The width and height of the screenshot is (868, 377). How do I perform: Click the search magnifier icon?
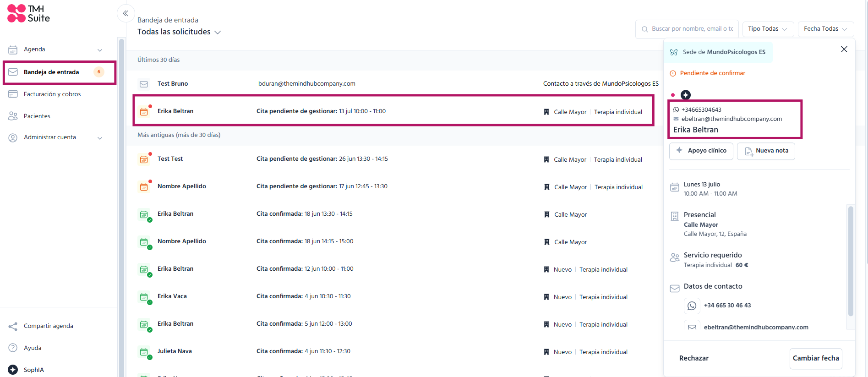(644, 29)
